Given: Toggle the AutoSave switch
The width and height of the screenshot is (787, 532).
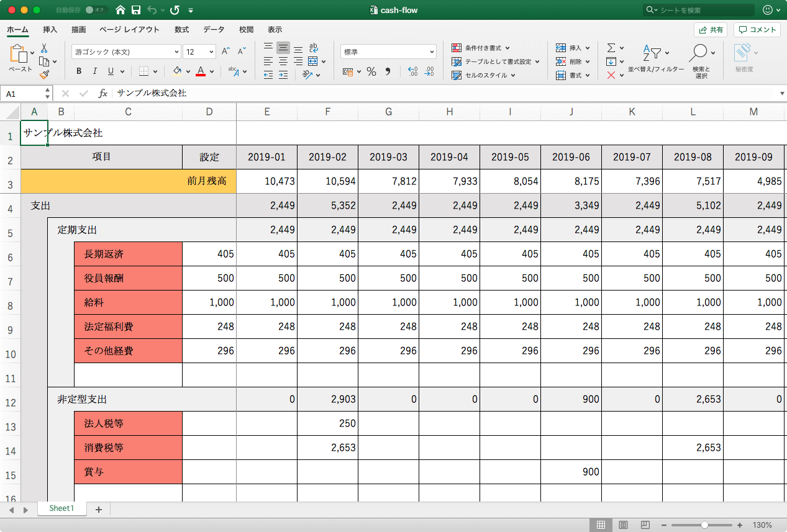Looking at the screenshot, I should pos(96,10).
